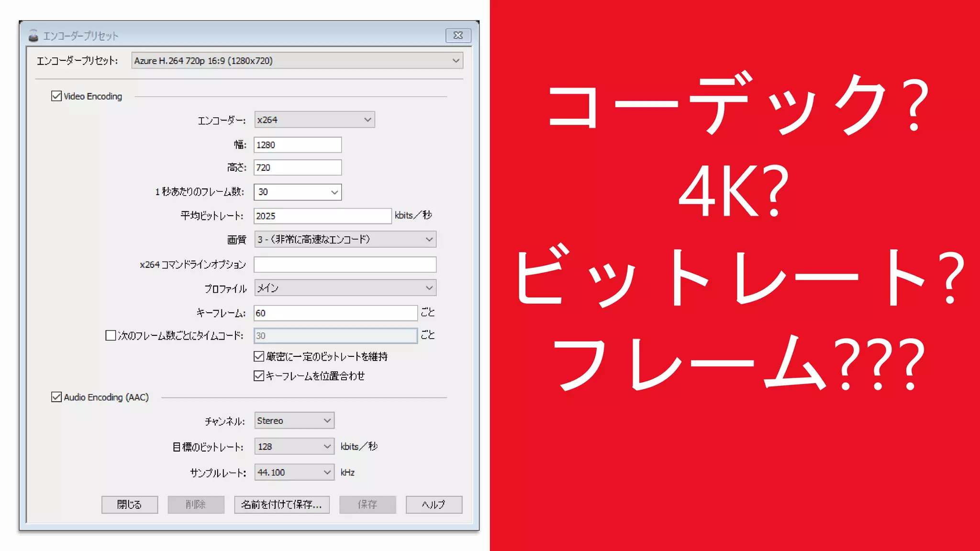Screen dimensions: 980x551
Task: Toggle the align keyframes checkbox
Action: pos(259,376)
